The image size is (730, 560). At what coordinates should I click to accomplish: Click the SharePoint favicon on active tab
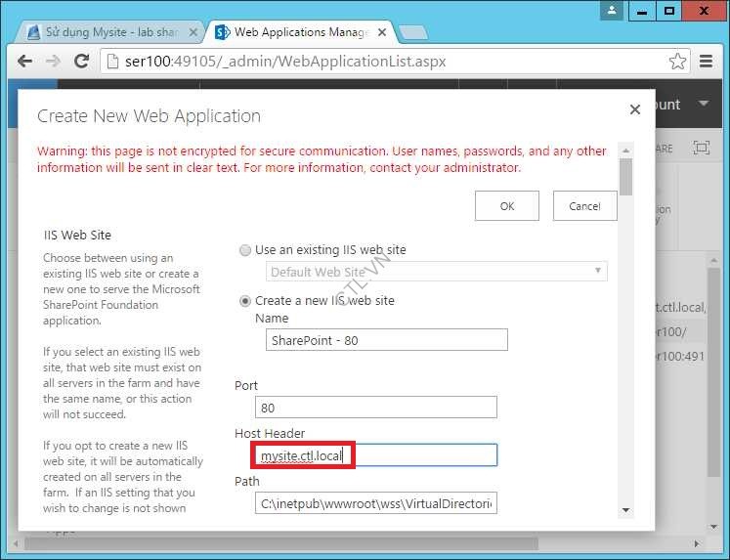click(x=222, y=32)
